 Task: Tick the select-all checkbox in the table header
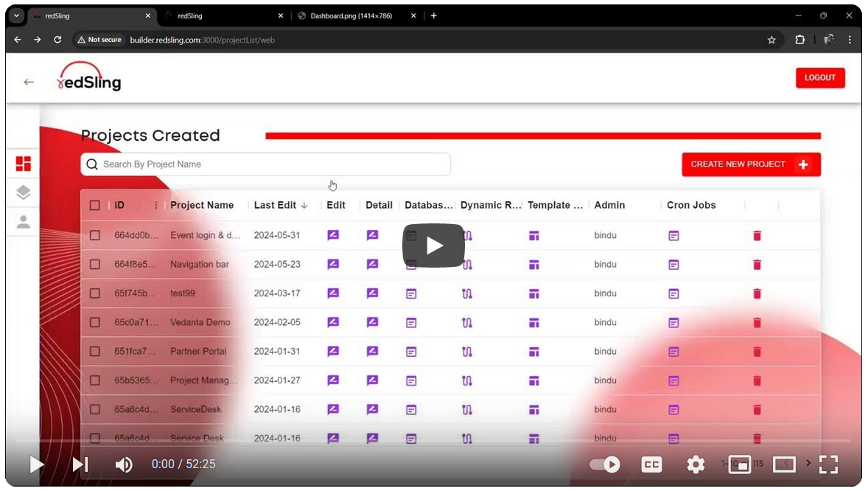pos(94,206)
